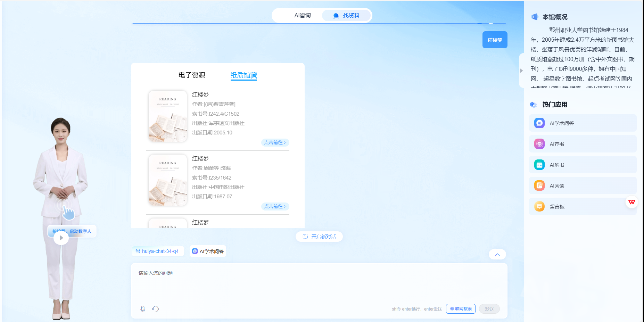Click 点击前往 for the 2005.10 红楼梦 edition
644x322 pixels.
275,143
